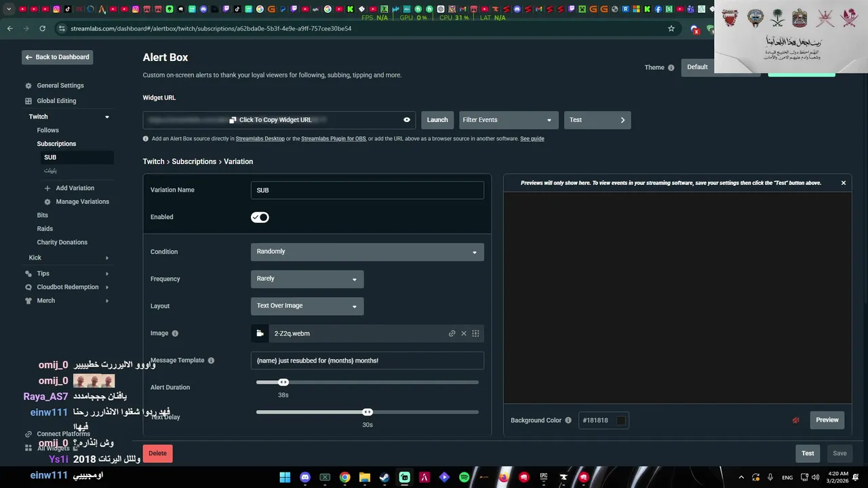Expand the Kick section in the sidebar
This screenshot has width=868, height=488.
(106, 258)
